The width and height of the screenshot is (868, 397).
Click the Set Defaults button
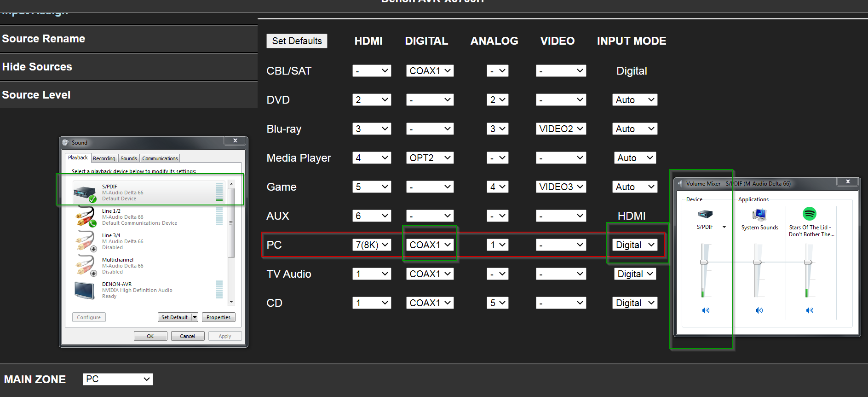[297, 41]
